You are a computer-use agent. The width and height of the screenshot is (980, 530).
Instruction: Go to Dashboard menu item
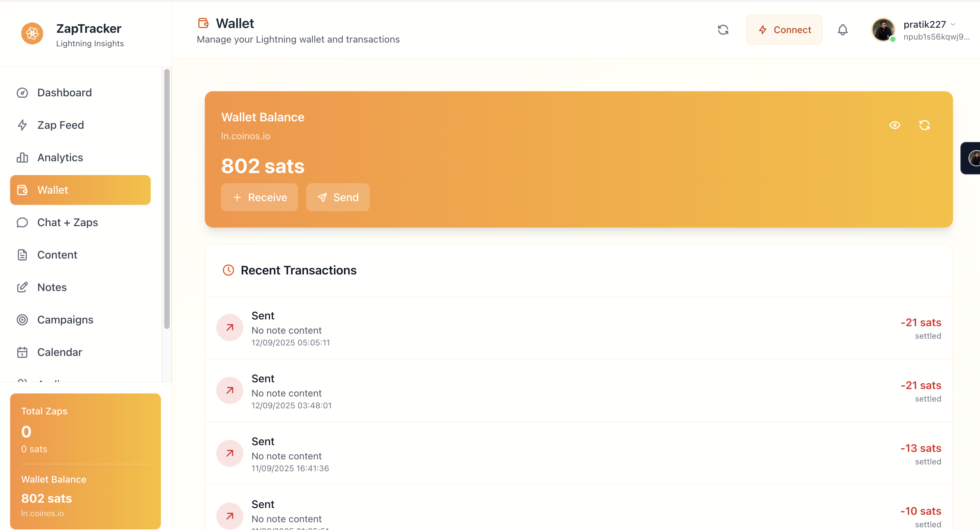(x=80, y=93)
